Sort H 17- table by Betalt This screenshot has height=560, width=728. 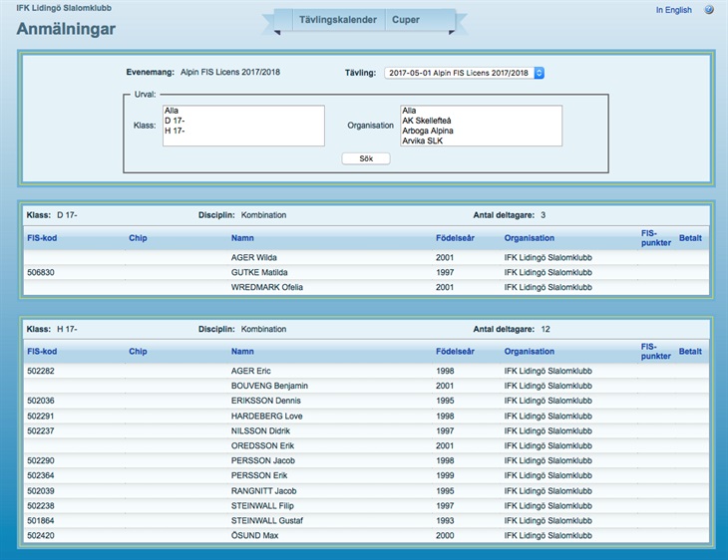690,351
